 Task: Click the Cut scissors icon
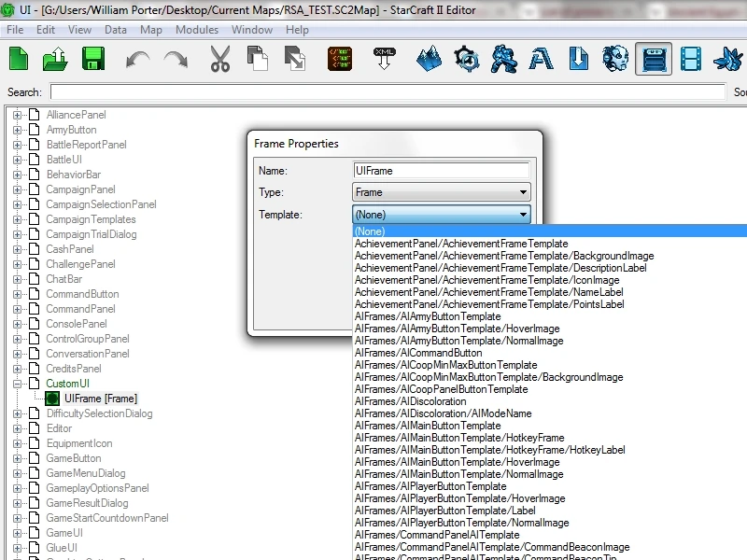click(x=220, y=59)
